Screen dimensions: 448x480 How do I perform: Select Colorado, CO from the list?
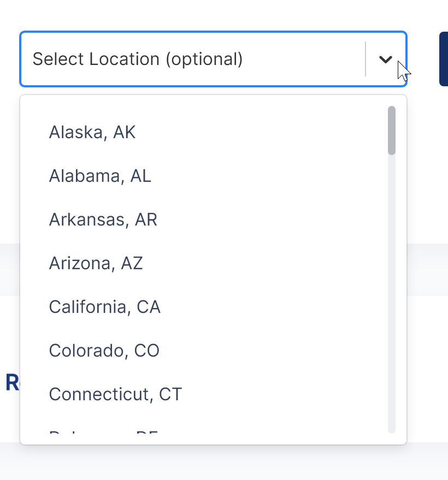coord(104,351)
